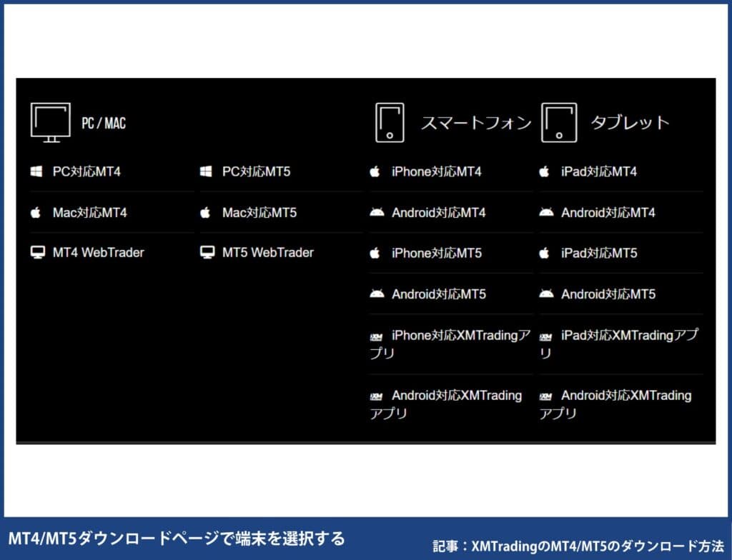732x560 pixels.
Task: Click Windows logo beside PC対応MT5
Action: tap(206, 171)
